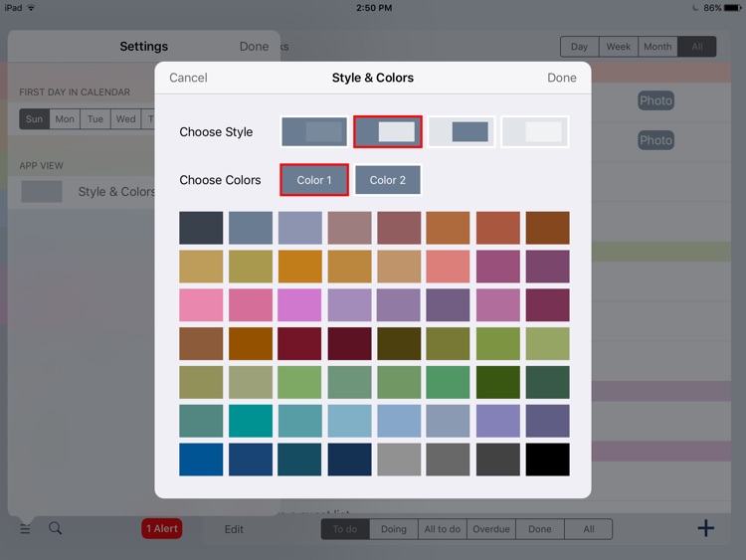Pick the charcoal gray swatch in last row
Image resolution: width=746 pixels, height=560 pixels.
497,460
